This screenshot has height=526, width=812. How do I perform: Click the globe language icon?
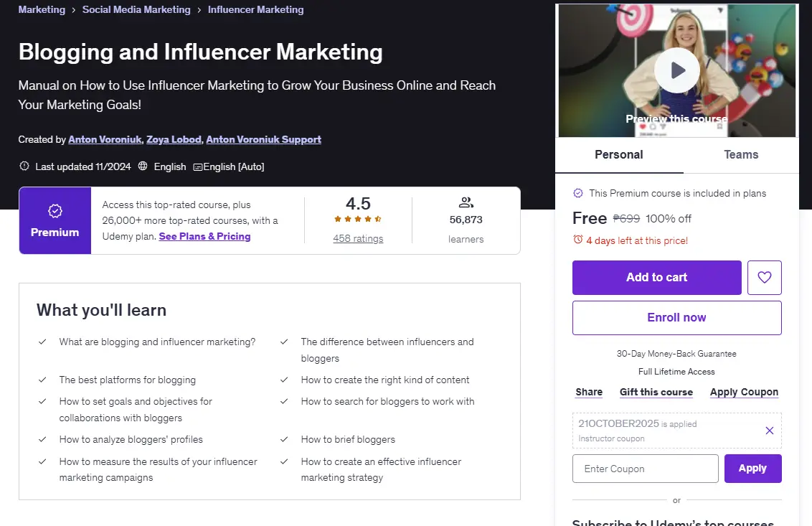(143, 166)
